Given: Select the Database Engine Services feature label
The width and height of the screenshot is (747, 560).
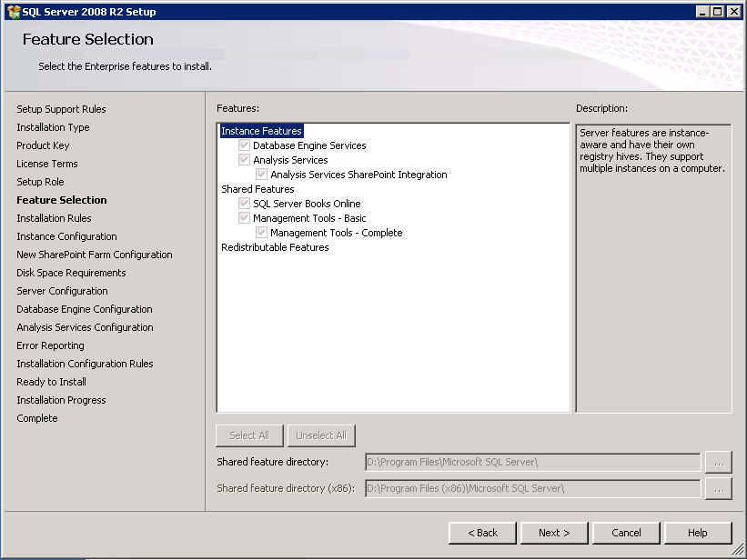Looking at the screenshot, I should tap(309, 145).
